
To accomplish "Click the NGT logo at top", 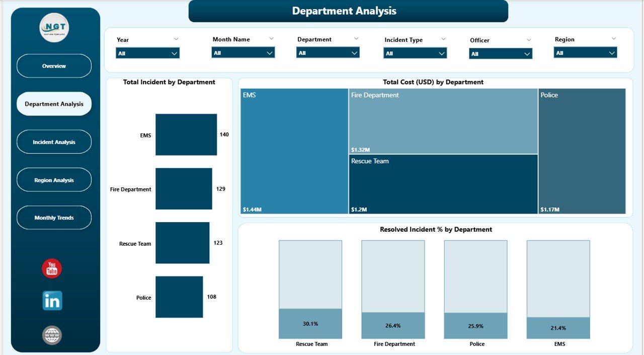I will [x=54, y=28].
